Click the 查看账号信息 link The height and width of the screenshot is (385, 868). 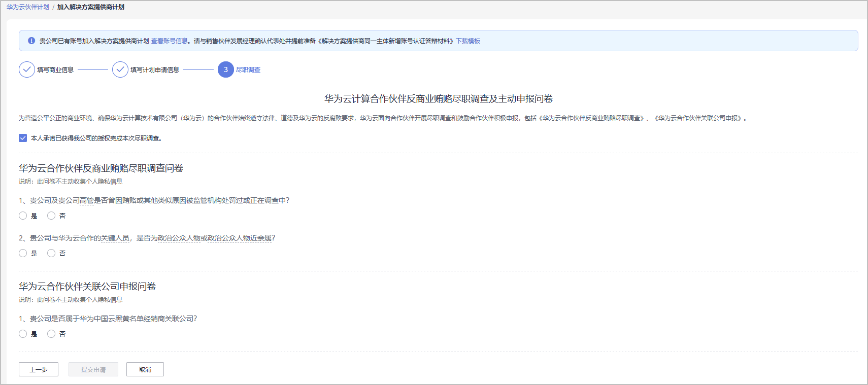170,41
